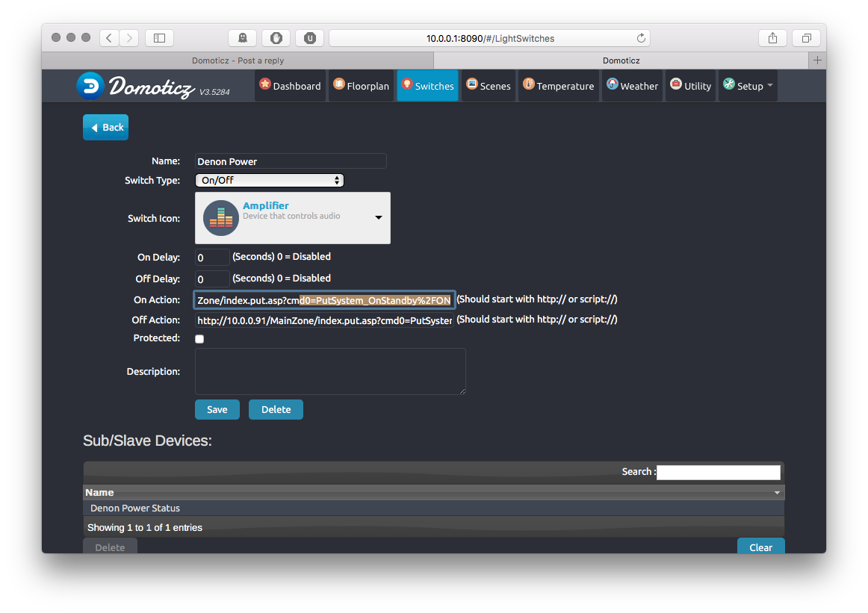Click the 'Sub/Slave Devices:' heading
The width and height of the screenshot is (868, 613).
click(x=148, y=441)
